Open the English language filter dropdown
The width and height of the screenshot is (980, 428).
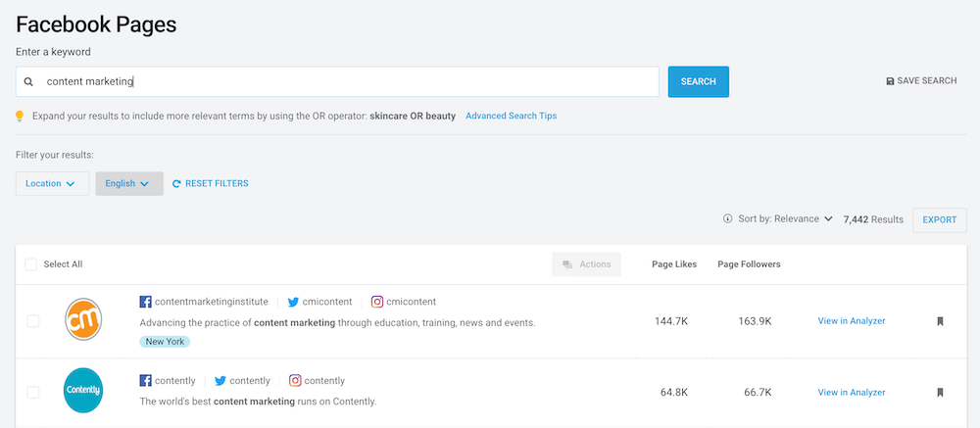pyautogui.click(x=128, y=184)
